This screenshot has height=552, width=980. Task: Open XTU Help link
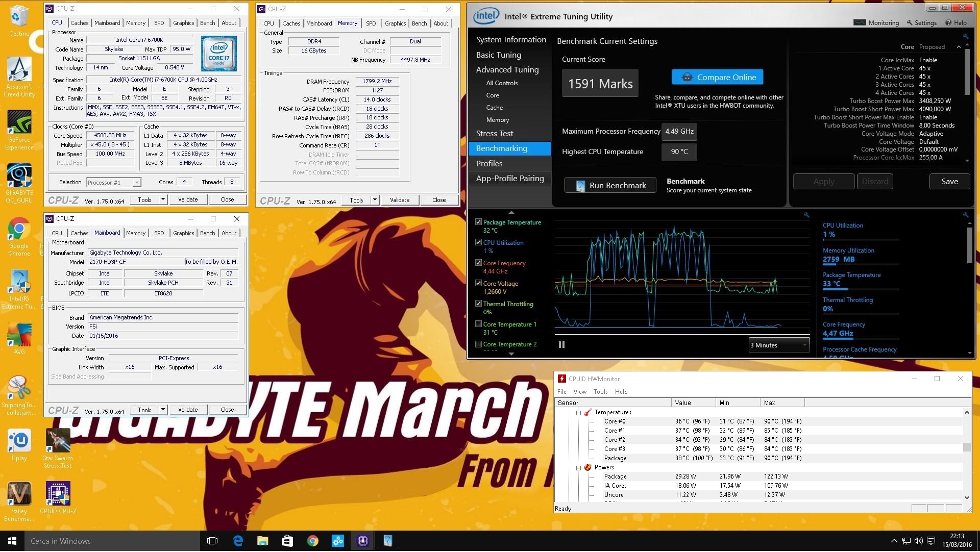[956, 22]
